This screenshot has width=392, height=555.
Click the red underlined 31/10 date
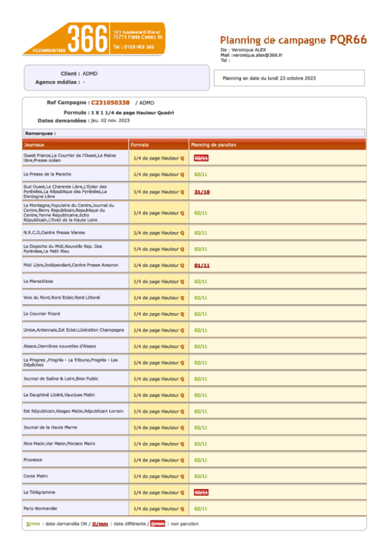(202, 192)
